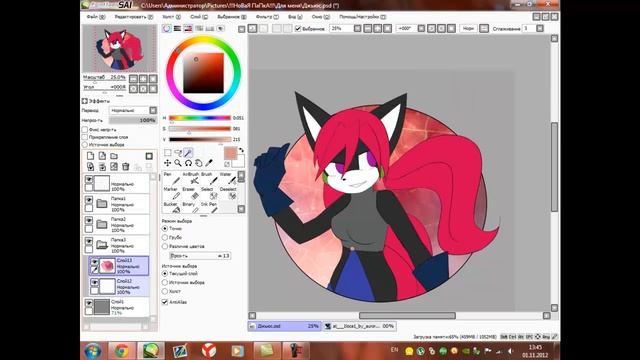This screenshot has width=640, height=360.
Task: Hide the Папка1 folder
Action: coord(89,200)
